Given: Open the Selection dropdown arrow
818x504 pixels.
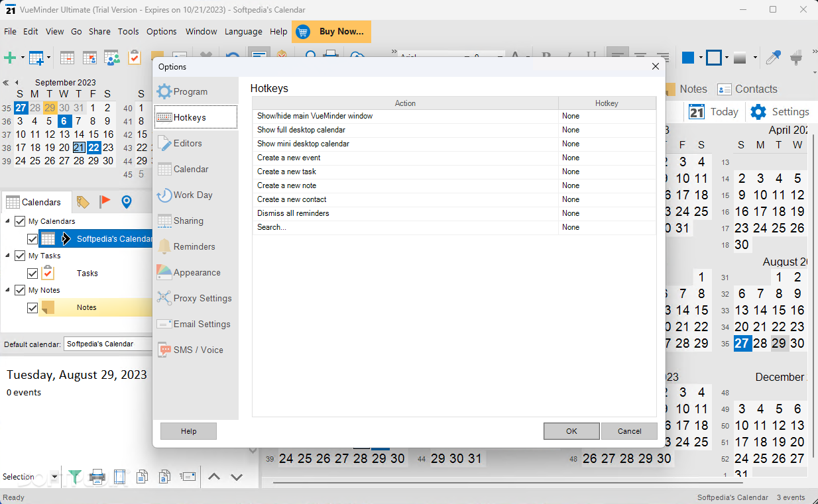Looking at the screenshot, I should coord(54,477).
